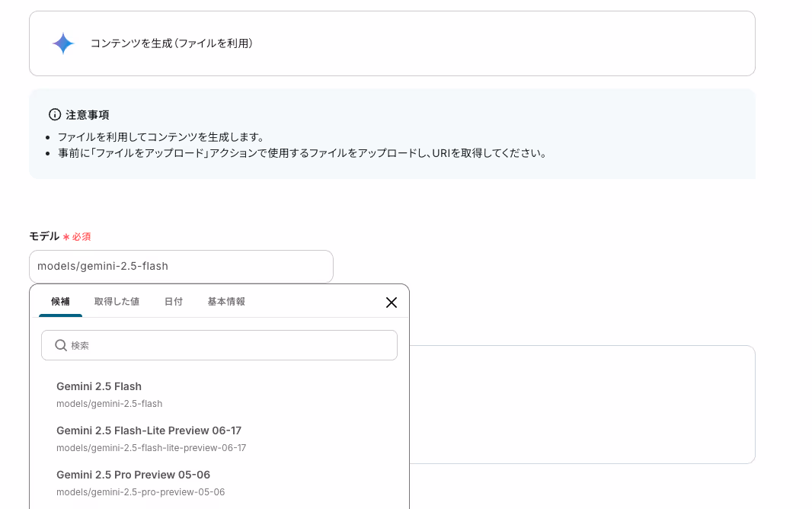
Task: Click the large text area behind popup
Action: [582, 405]
